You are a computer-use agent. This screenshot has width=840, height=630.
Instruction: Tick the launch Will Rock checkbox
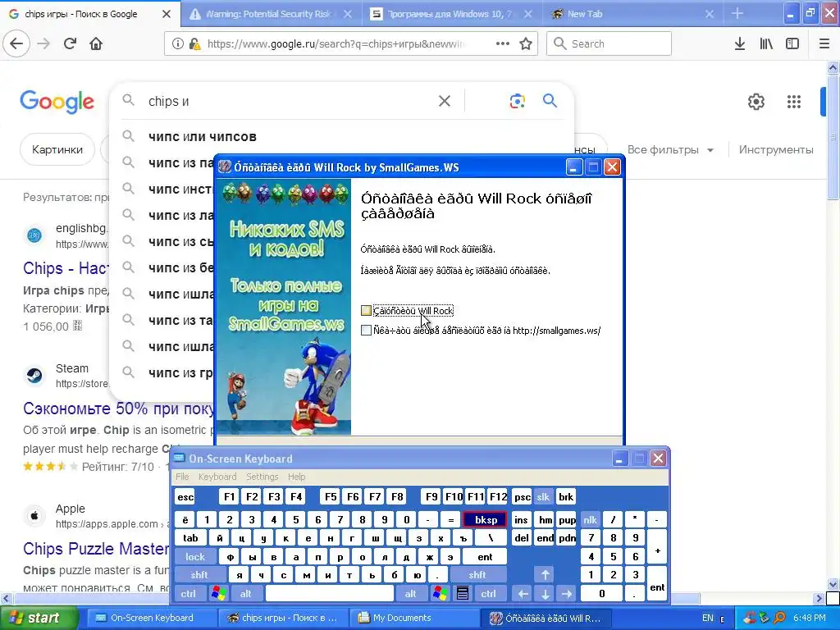[x=366, y=311]
